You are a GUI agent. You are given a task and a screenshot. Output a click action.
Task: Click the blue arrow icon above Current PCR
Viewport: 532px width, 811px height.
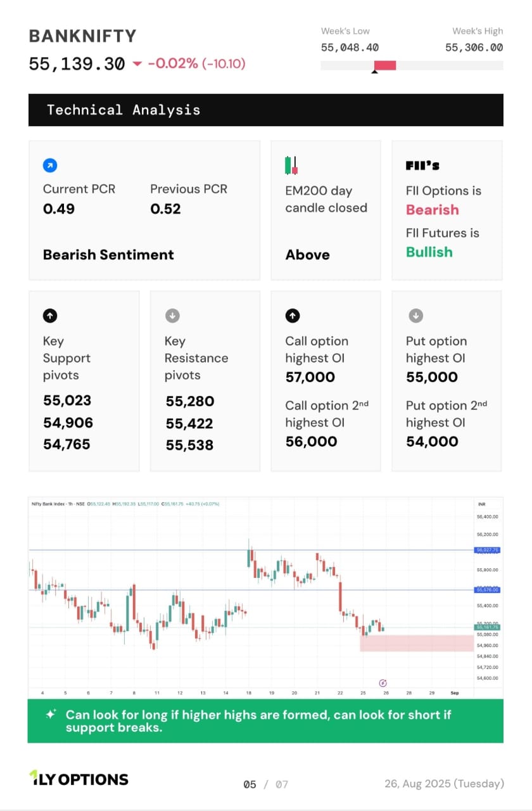(x=50, y=165)
